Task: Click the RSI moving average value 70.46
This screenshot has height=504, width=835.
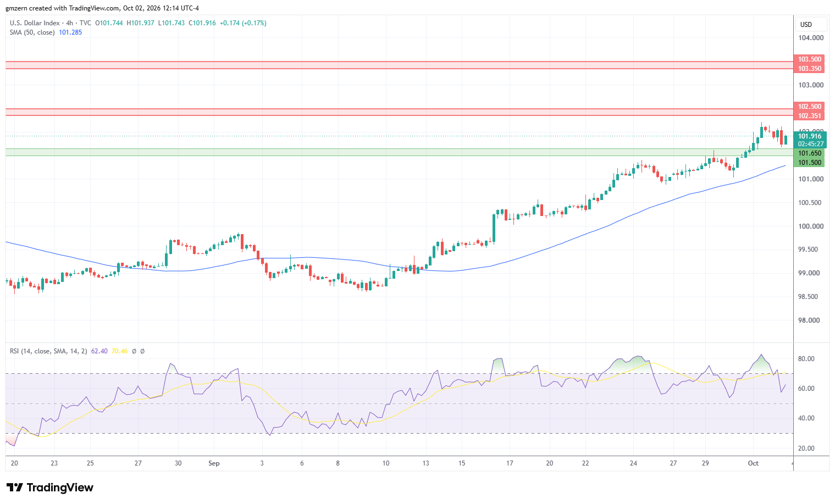Action: (x=119, y=351)
